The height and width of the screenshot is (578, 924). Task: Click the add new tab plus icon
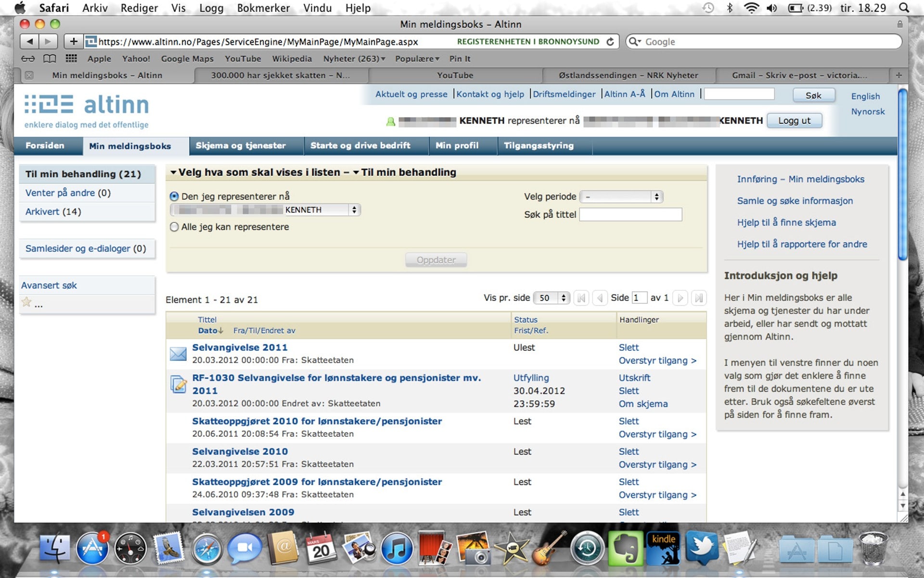tap(898, 75)
